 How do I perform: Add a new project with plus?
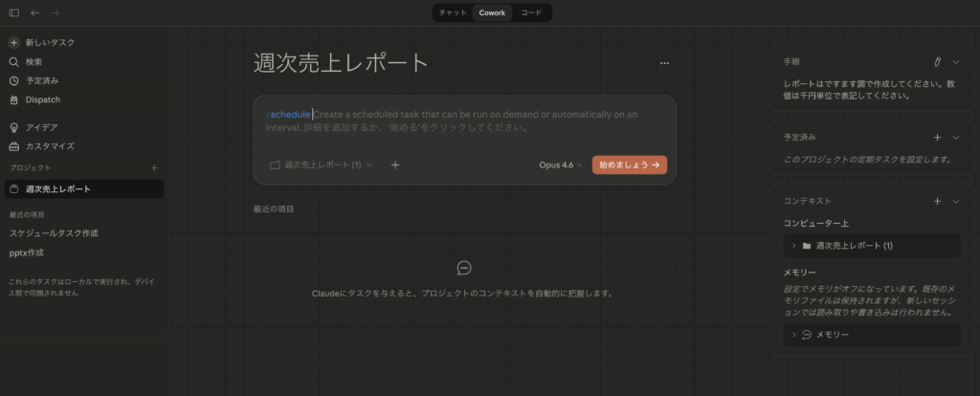(154, 168)
